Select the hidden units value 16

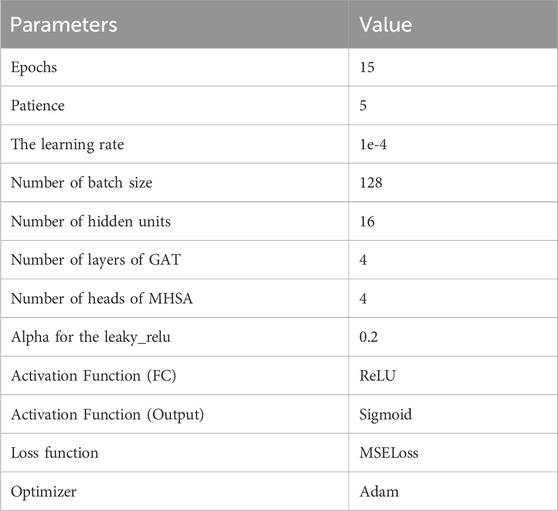point(367,221)
